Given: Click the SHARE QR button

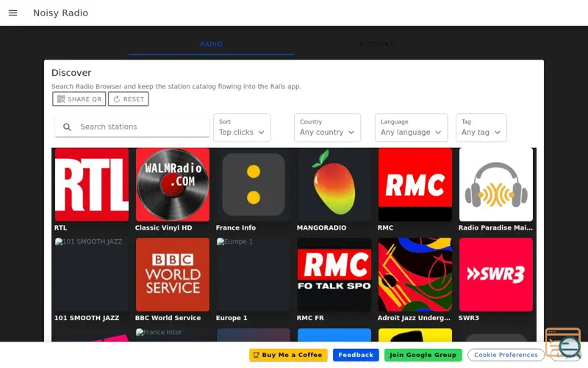Looking at the screenshot, I should coord(79,99).
